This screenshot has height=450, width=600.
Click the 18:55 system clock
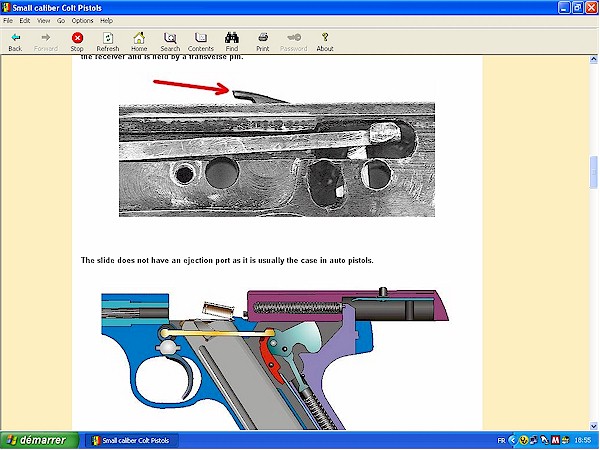(x=582, y=440)
